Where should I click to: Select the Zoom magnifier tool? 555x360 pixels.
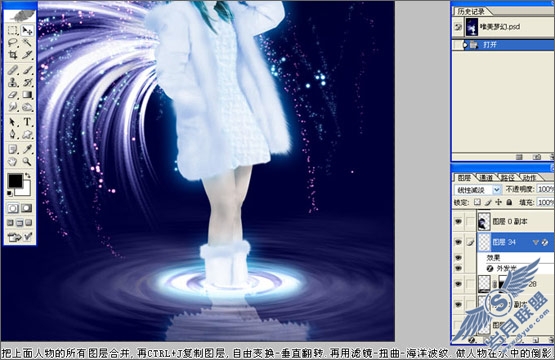[x=27, y=162]
